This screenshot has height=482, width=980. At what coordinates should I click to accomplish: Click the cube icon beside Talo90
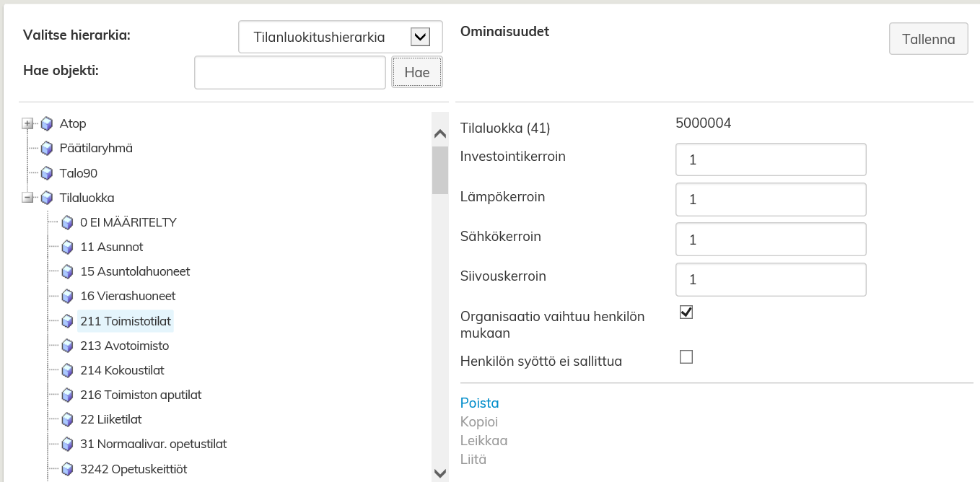47,173
